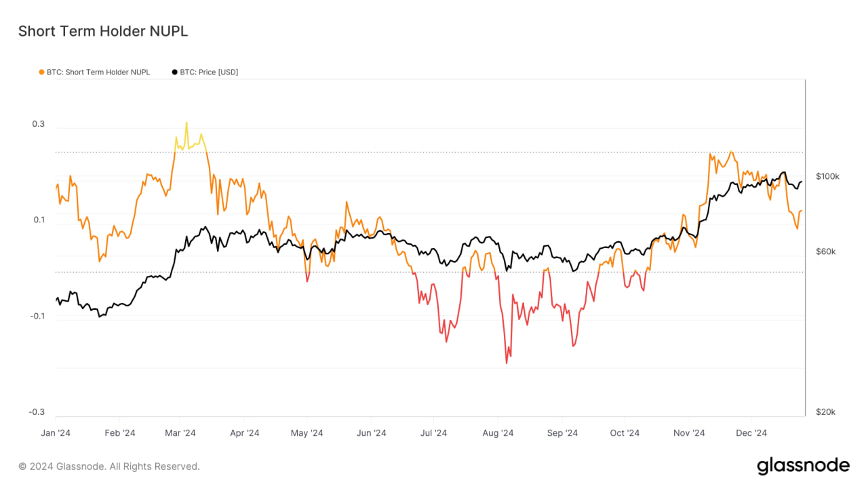Click the red NUPL trough in early August
Viewport: 868px width, 488px height.
pos(507,363)
